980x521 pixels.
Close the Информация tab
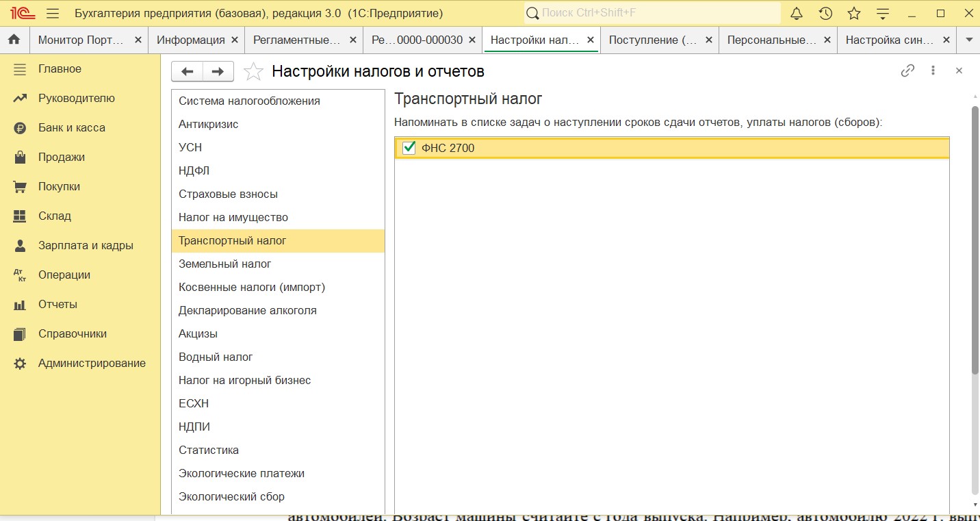pos(235,40)
